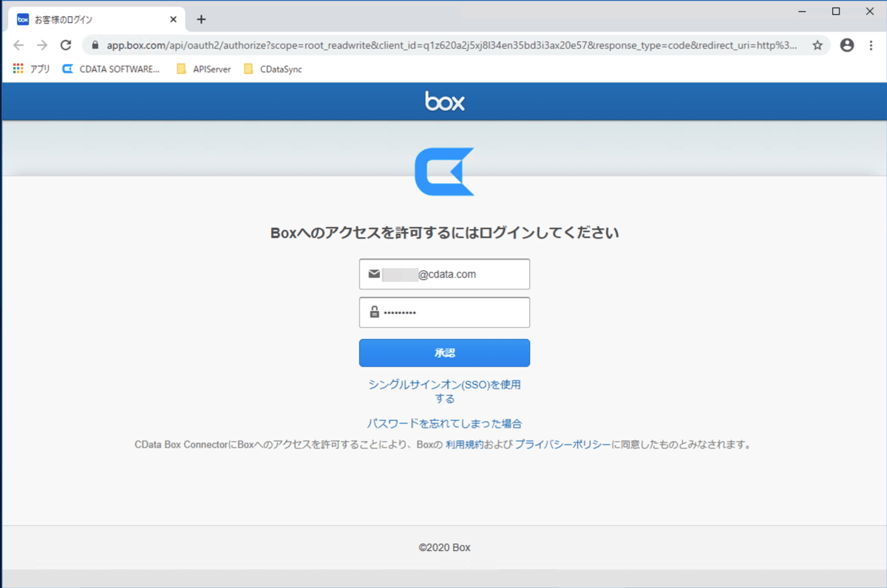The image size is (887, 588).
Task: Click the CData application logo
Action: tap(444, 171)
